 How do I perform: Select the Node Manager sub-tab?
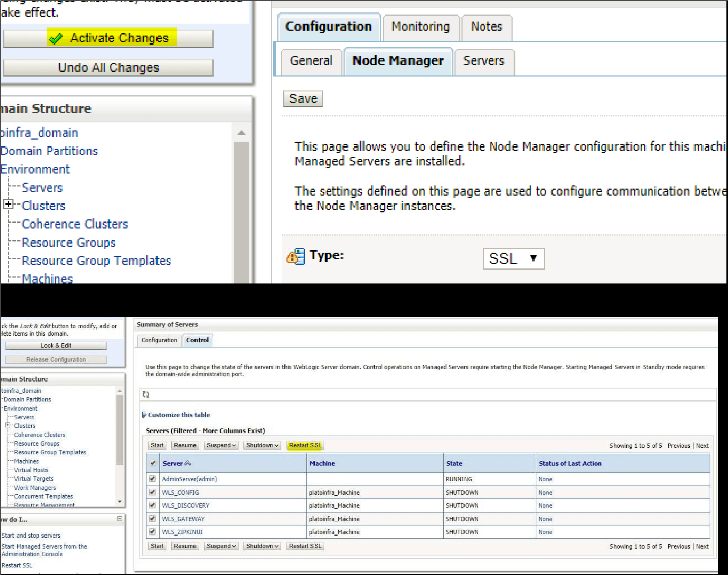(398, 61)
